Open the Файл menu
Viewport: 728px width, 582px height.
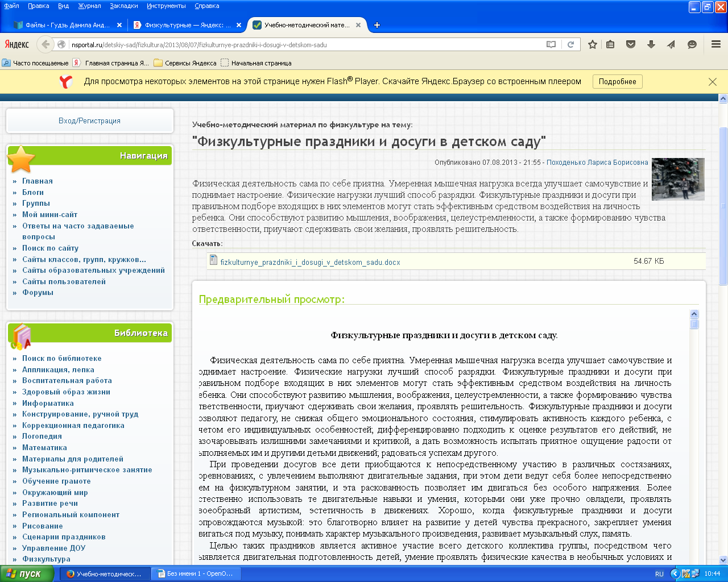(x=11, y=6)
